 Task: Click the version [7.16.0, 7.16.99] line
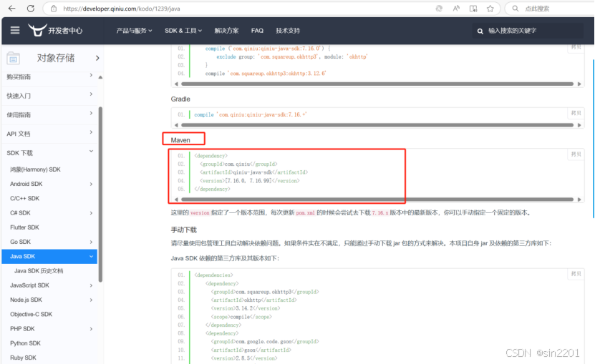click(x=250, y=180)
